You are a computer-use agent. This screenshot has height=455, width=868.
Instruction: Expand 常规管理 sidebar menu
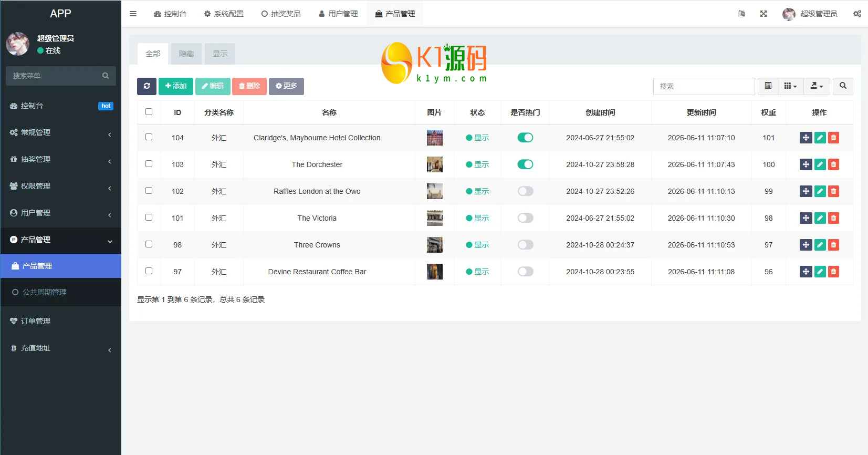60,133
